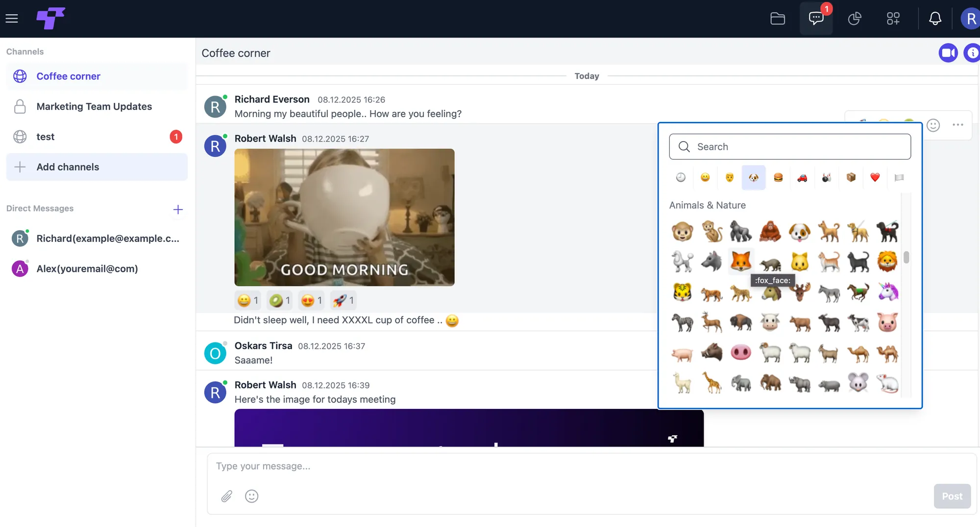Toggle the heart-eyes reaction on the GIF message
The height and width of the screenshot is (527, 980).
point(312,300)
